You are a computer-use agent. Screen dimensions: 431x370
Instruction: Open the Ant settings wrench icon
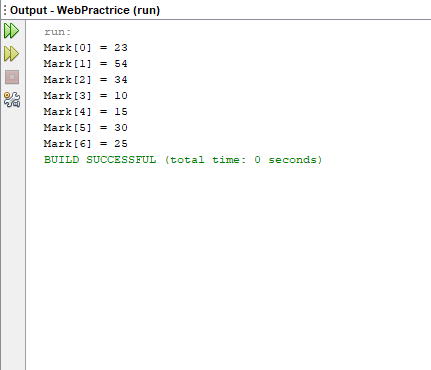tap(12, 100)
